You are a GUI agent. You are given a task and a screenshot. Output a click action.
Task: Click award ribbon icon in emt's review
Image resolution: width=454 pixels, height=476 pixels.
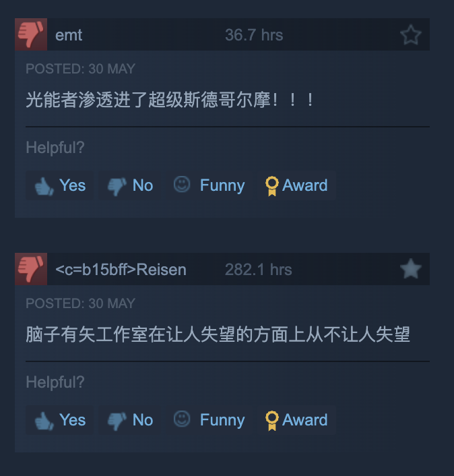pyautogui.click(x=271, y=186)
